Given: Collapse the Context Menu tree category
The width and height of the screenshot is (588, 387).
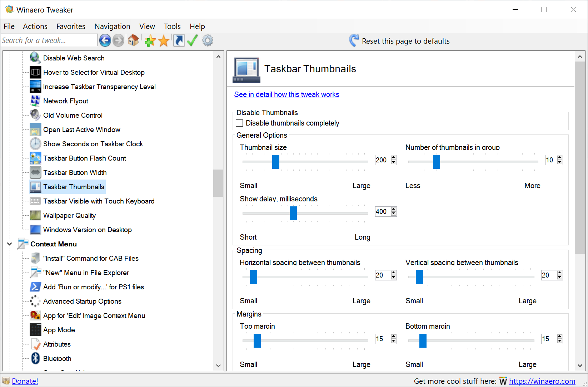Looking at the screenshot, I should tap(10, 244).
